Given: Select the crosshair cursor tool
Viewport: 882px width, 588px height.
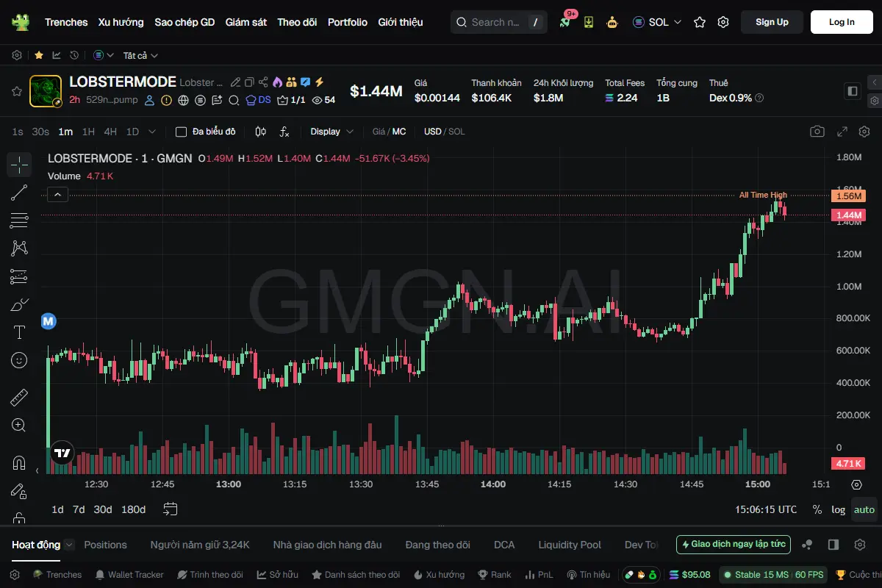Looking at the screenshot, I should click(x=19, y=165).
